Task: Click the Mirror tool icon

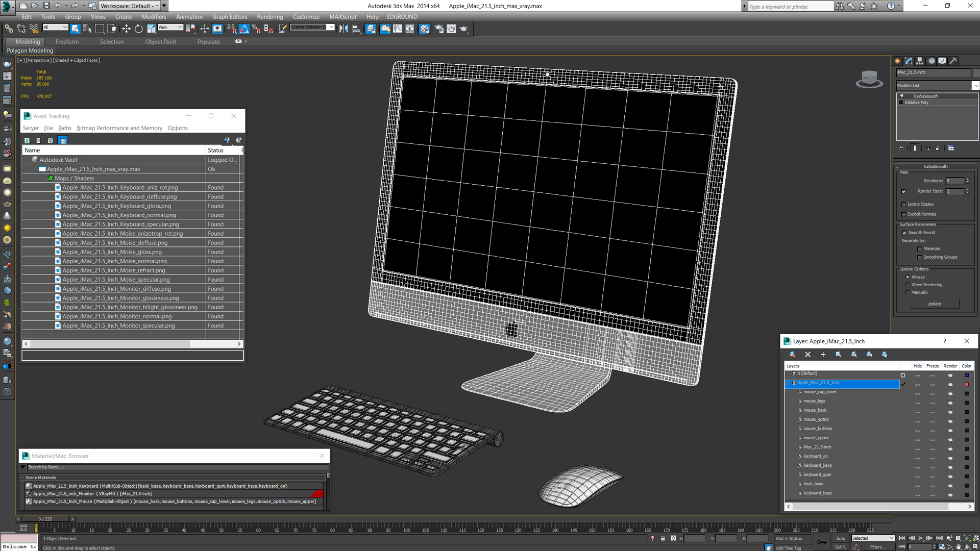Action: pyautogui.click(x=344, y=29)
